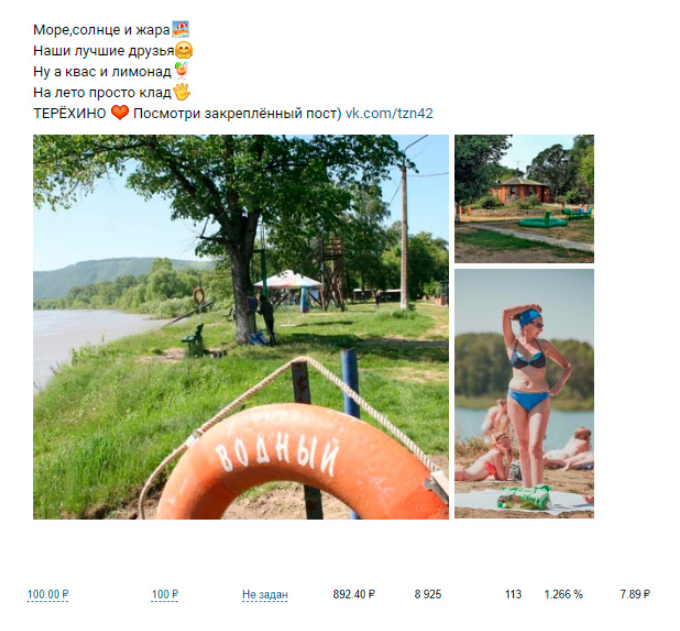Select the 8 925 impressions figure
The image size is (680, 631).
[428, 594]
